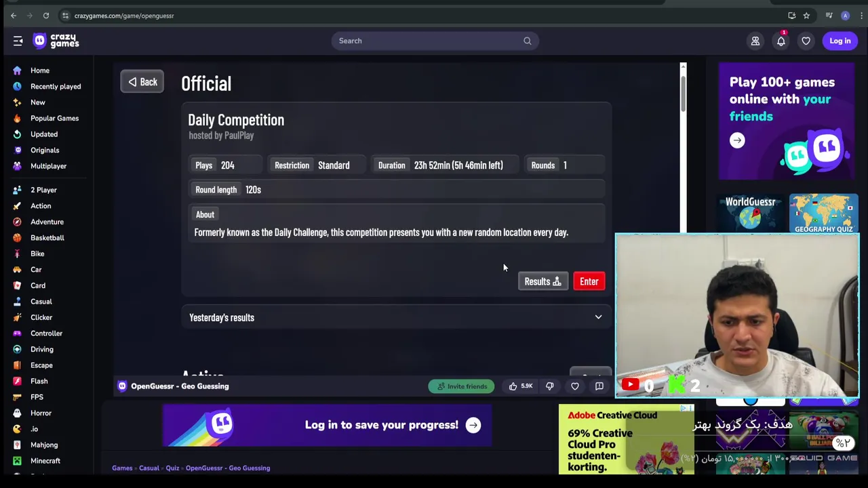The image size is (868, 488).
Task: Open the friends icon in header
Action: click(x=755, y=41)
